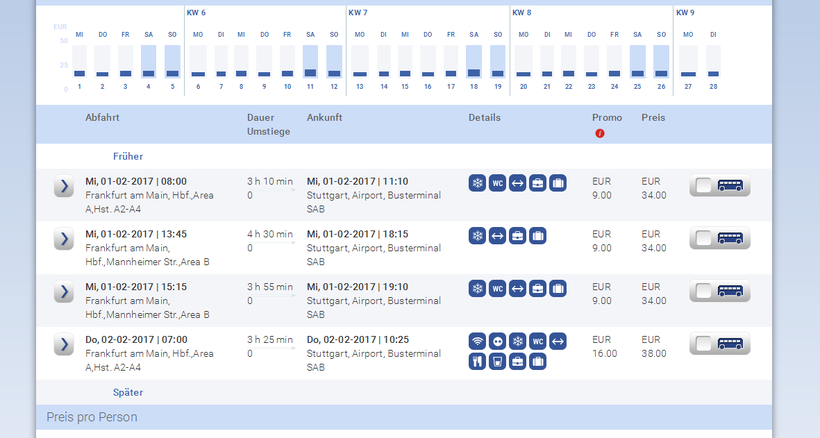Viewport: 820px width, 438px height.
Task: Expand the 15:15 departure row arrow
Action: coord(63,291)
